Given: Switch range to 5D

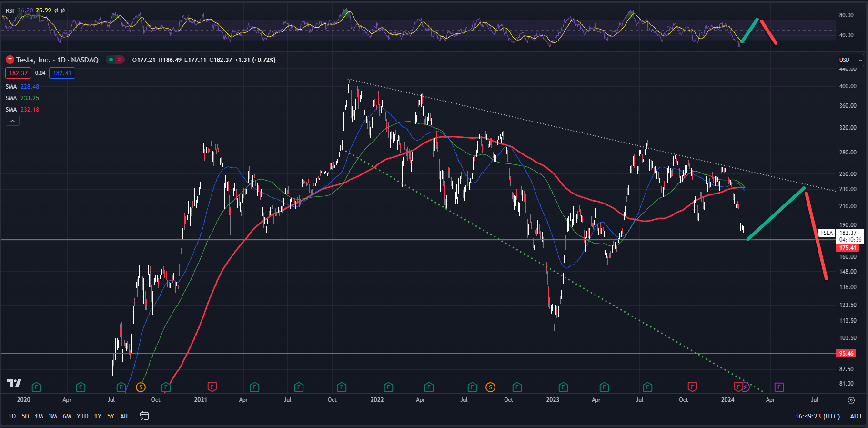Looking at the screenshot, I should [25, 416].
